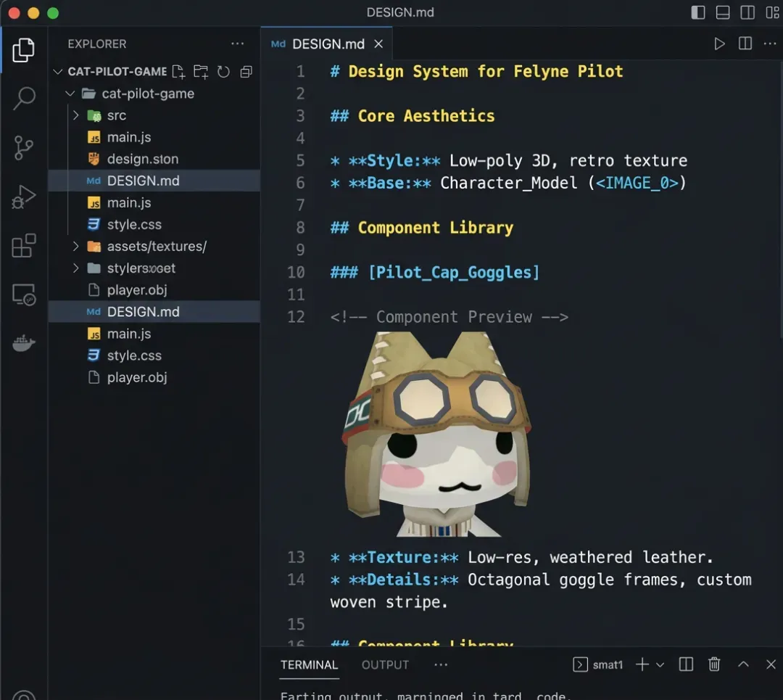The height and width of the screenshot is (700, 783).
Task: Switch to the OUTPUT panel tab
Action: 385,665
